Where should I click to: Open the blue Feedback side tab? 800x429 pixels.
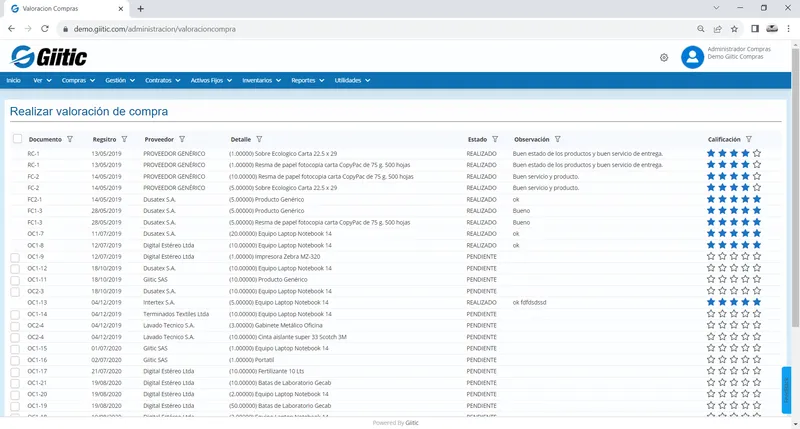click(x=786, y=390)
